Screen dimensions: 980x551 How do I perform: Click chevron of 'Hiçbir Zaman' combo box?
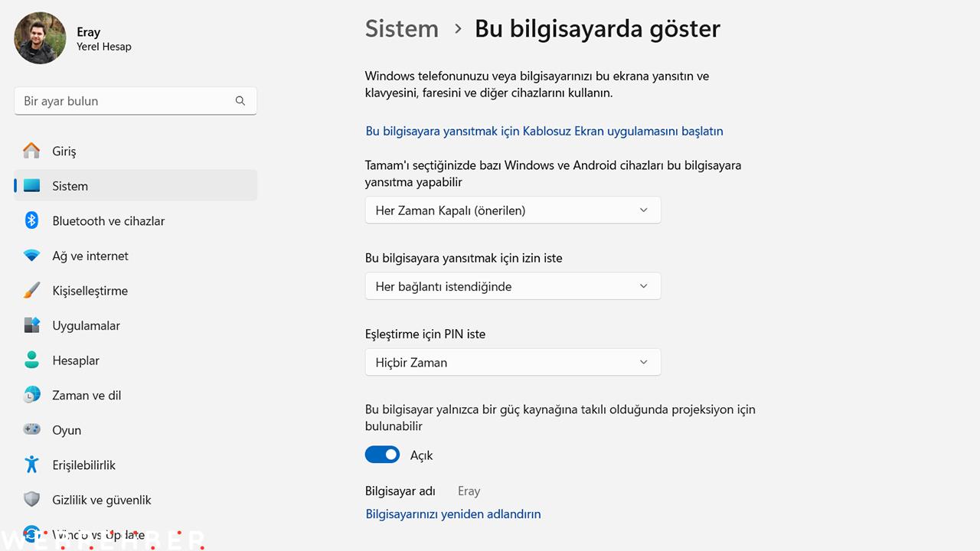(643, 362)
